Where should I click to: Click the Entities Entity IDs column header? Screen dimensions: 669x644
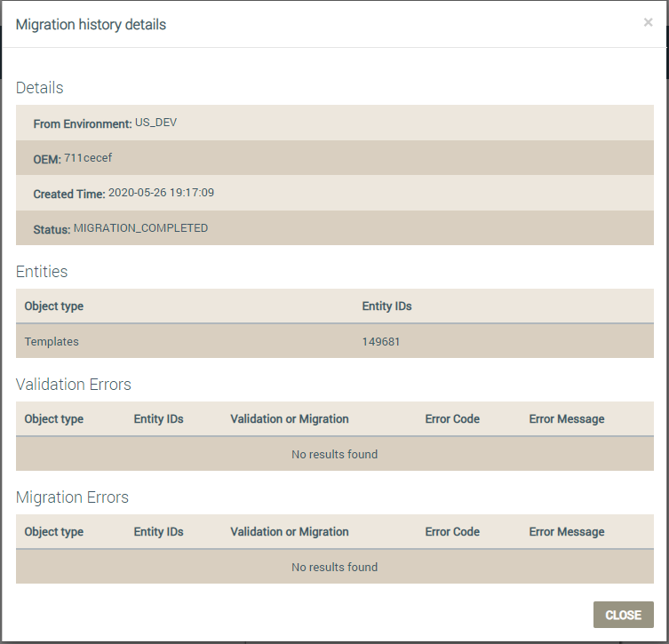tap(386, 306)
